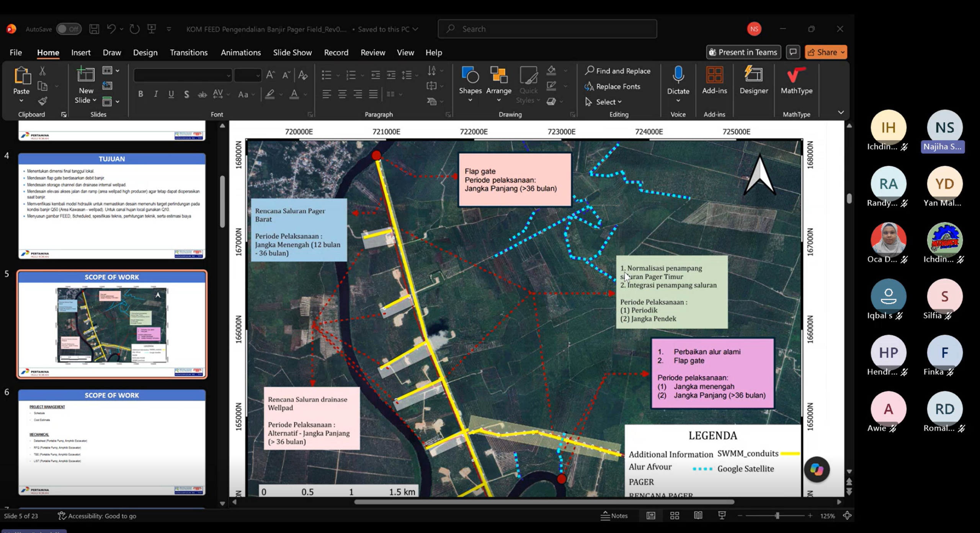This screenshot has height=533, width=980.
Task: Open the Designer pane
Action: [x=753, y=80]
